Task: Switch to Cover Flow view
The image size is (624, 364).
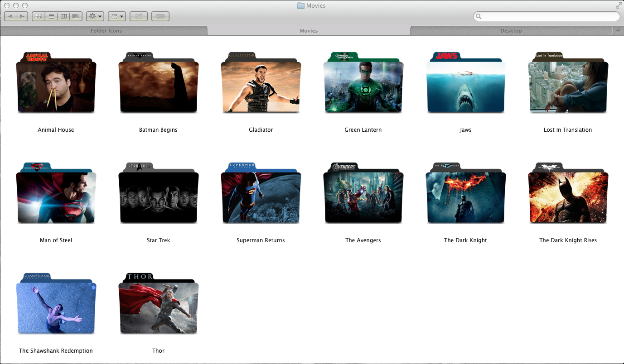Action: (76, 16)
